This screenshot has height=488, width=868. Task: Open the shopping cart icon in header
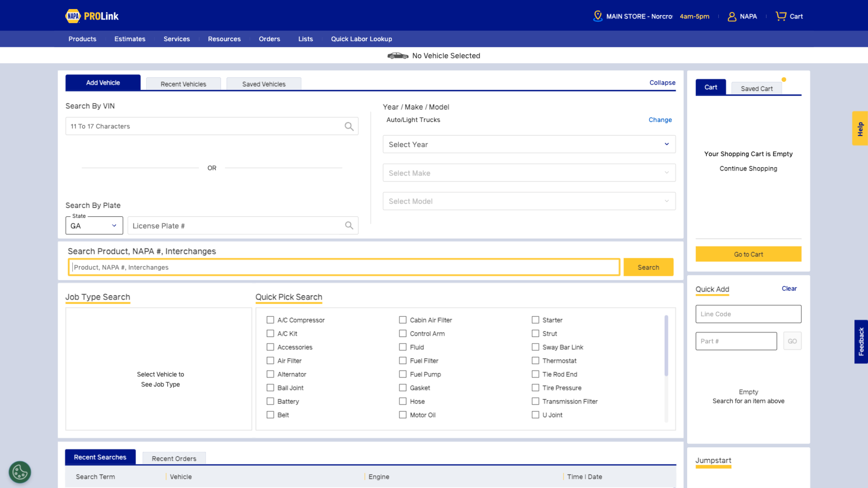tap(781, 16)
